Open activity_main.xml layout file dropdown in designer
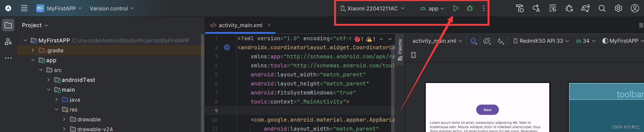Viewport: 644px width, 132px height. coord(437,41)
